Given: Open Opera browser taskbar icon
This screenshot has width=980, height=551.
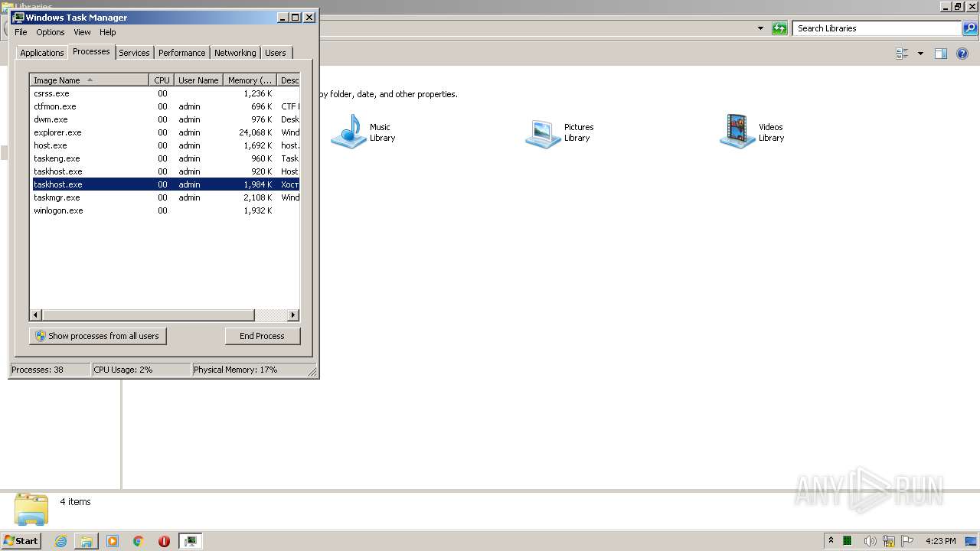Looking at the screenshot, I should click(164, 541).
